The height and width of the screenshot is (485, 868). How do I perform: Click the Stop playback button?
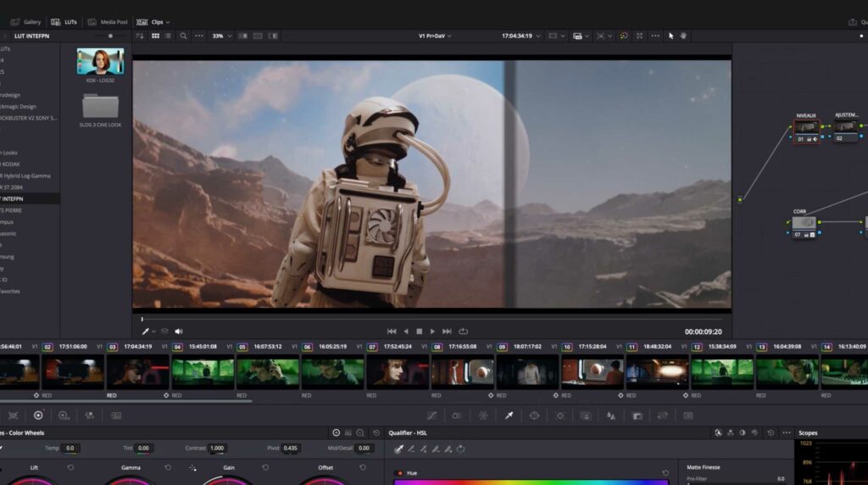[x=419, y=332]
